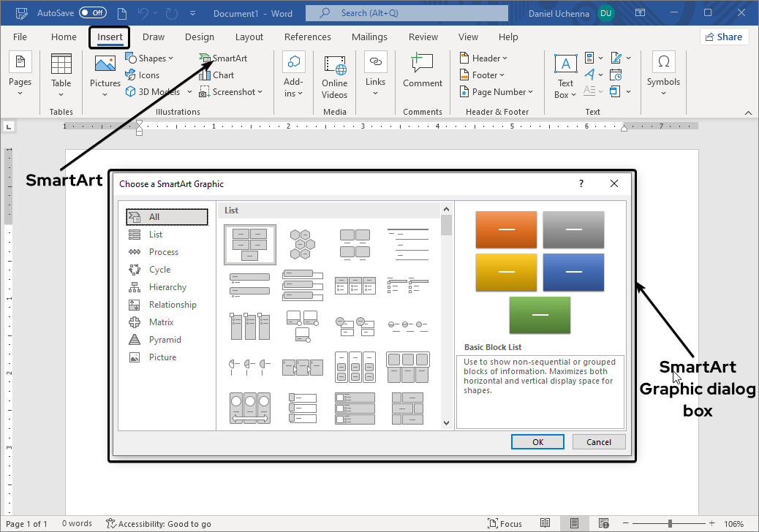
Task: Click the Online Videos icon
Action: pyautogui.click(x=334, y=77)
